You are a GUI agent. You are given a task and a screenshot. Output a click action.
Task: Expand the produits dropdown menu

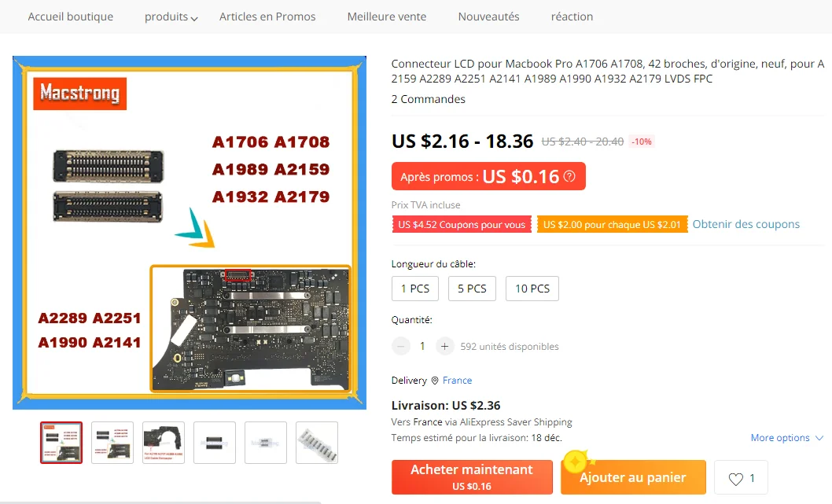click(171, 17)
